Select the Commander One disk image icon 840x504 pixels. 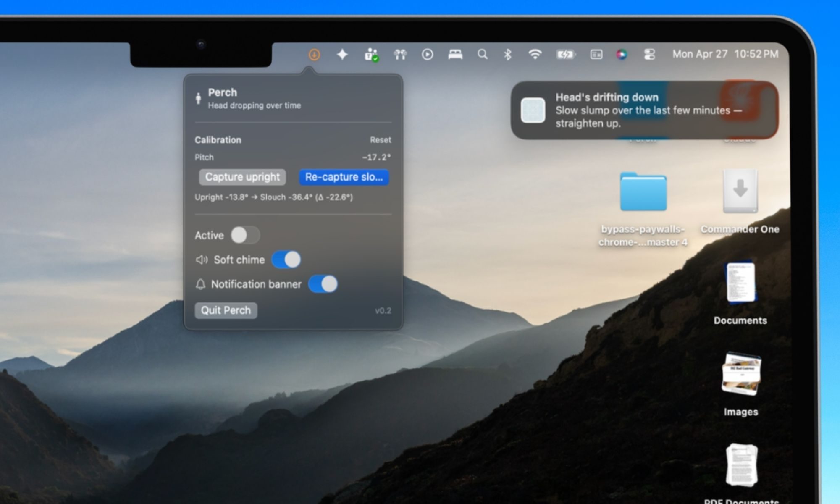(x=740, y=192)
